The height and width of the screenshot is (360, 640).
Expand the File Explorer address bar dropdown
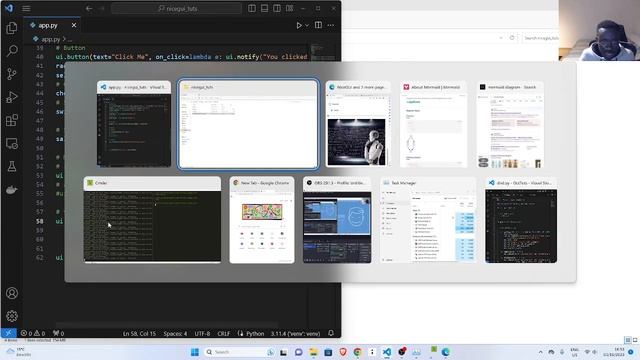pos(501,38)
